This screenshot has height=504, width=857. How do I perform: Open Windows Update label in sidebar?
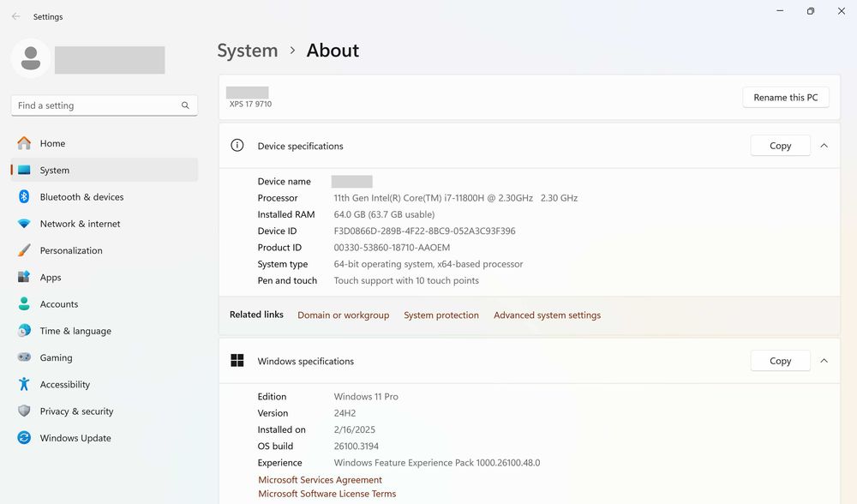pyautogui.click(x=75, y=438)
